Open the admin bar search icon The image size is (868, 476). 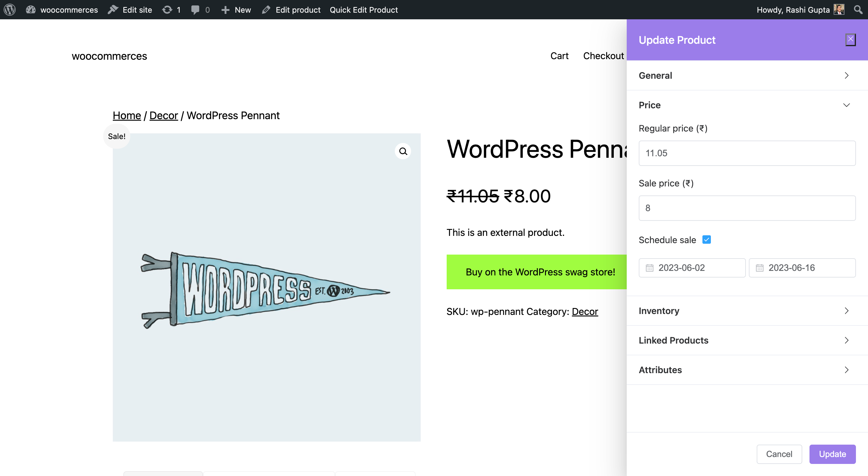pyautogui.click(x=858, y=9)
